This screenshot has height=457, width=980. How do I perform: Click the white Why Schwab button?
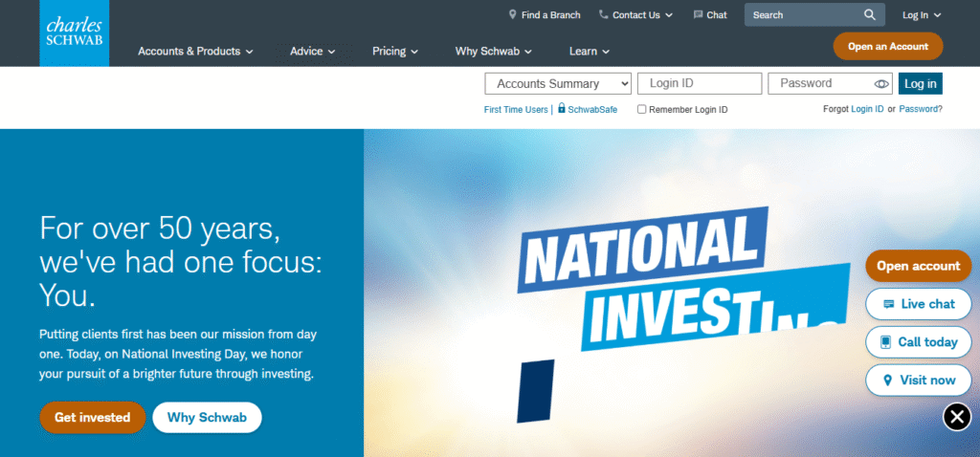pos(207,418)
